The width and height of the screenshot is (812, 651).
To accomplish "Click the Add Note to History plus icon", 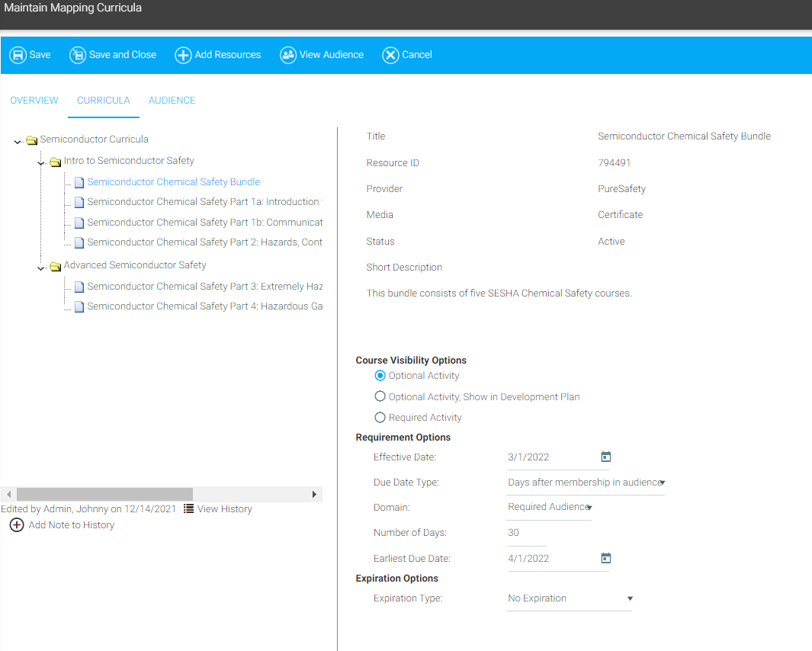I will (17, 524).
